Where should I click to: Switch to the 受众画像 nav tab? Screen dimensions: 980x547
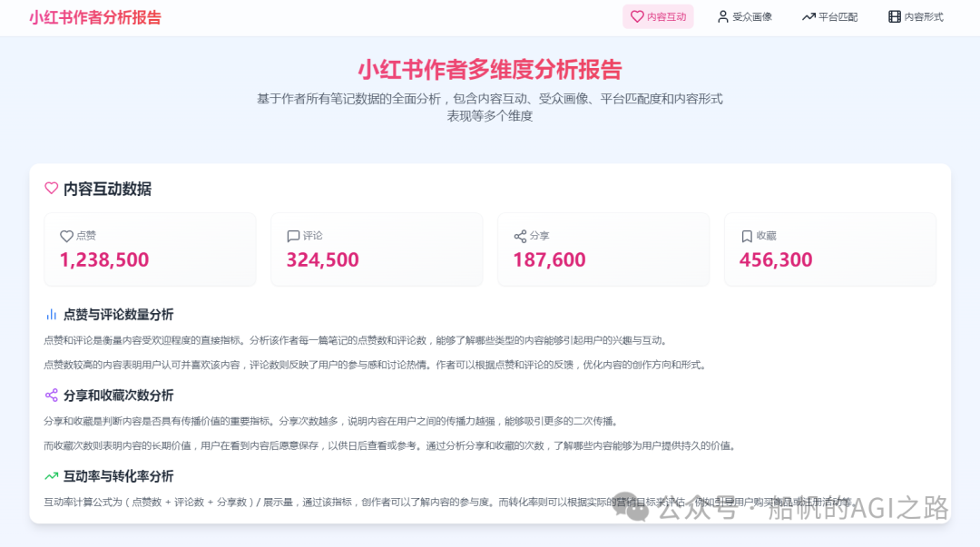coord(744,17)
